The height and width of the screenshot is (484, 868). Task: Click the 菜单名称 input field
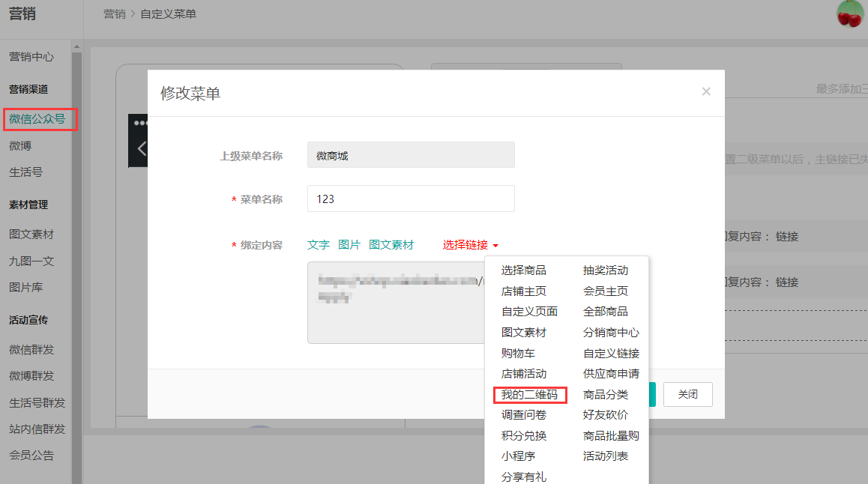[411, 199]
